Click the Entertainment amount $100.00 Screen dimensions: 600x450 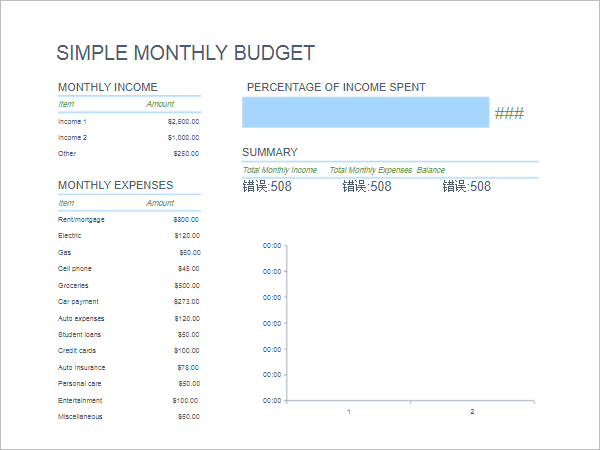point(186,400)
